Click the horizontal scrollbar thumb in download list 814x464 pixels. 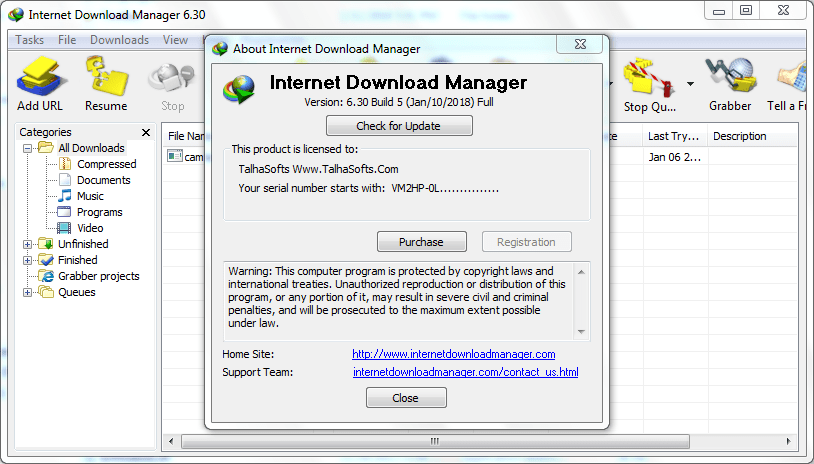point(435,442)
